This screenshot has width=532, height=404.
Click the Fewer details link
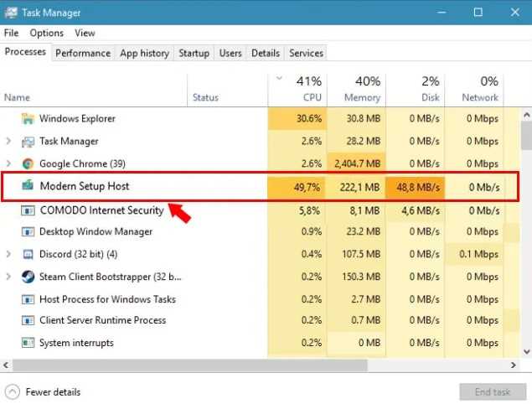point(53,392)
